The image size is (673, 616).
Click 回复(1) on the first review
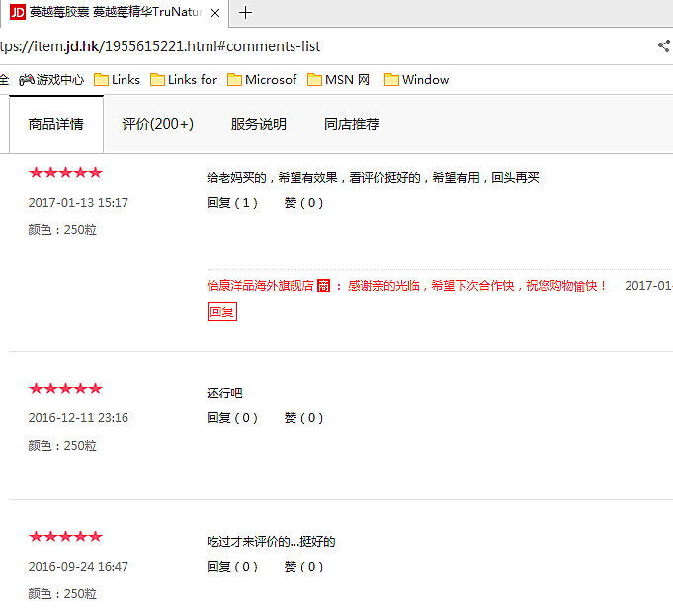(x=232, y=203)
